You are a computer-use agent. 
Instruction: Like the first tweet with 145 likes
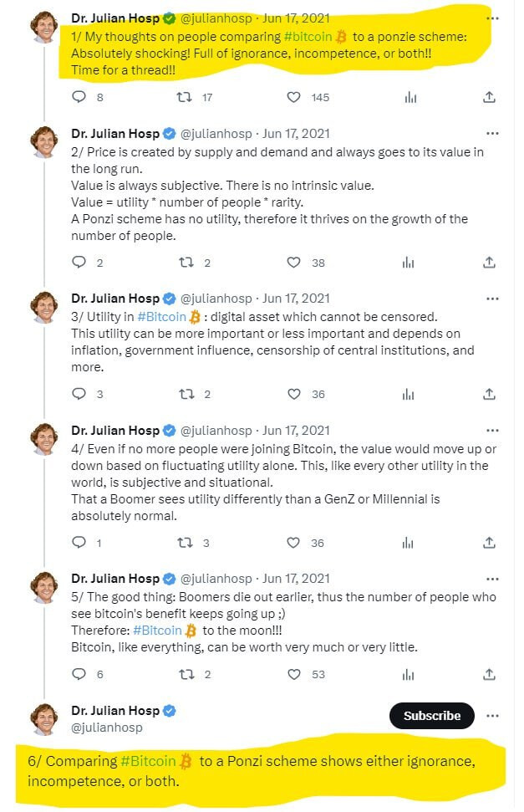(x=293, y=97)
